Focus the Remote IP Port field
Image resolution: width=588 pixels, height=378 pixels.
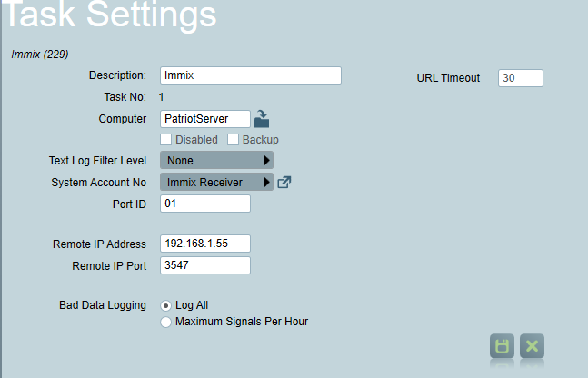[205, 265]
